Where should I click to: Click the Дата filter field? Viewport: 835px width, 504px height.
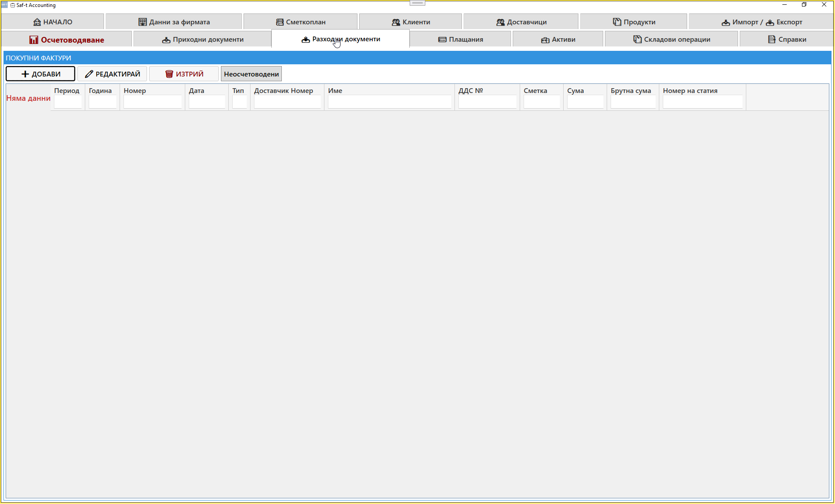click(207, 102)
